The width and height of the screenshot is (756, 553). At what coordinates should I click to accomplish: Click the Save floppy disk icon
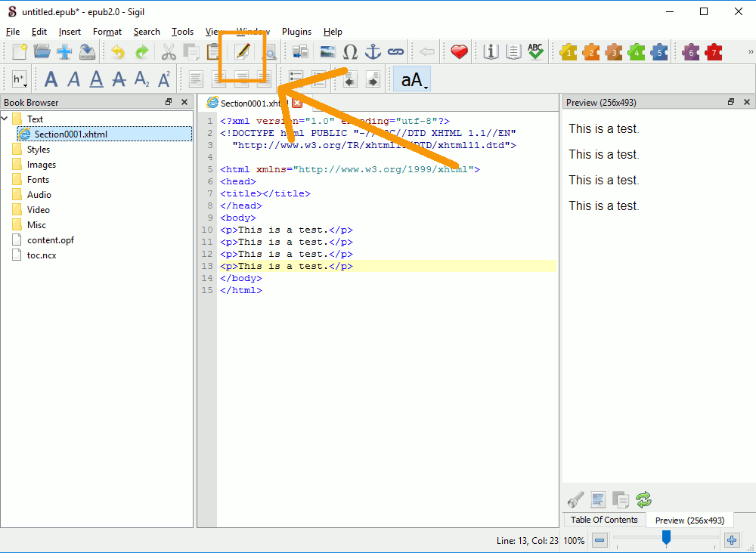point(88,52)
